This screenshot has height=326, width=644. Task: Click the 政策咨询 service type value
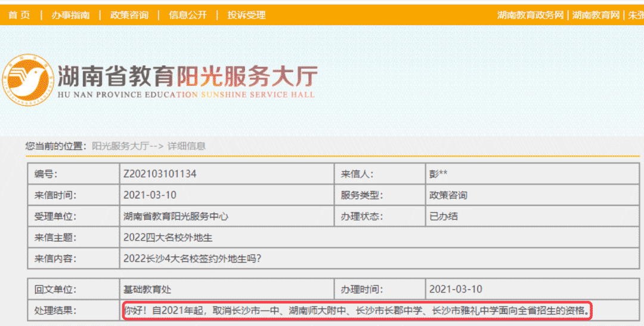448,195
